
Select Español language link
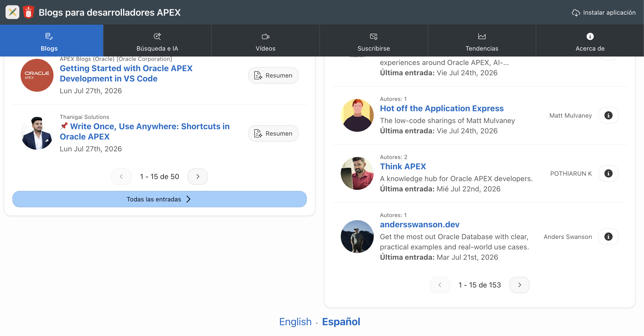tap(341, 322)
